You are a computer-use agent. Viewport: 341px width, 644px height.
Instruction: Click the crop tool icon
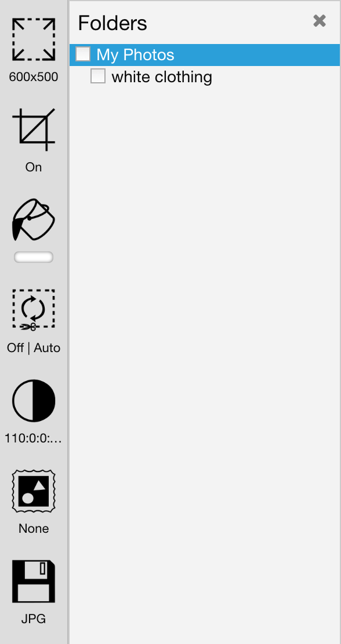point(33,129)
